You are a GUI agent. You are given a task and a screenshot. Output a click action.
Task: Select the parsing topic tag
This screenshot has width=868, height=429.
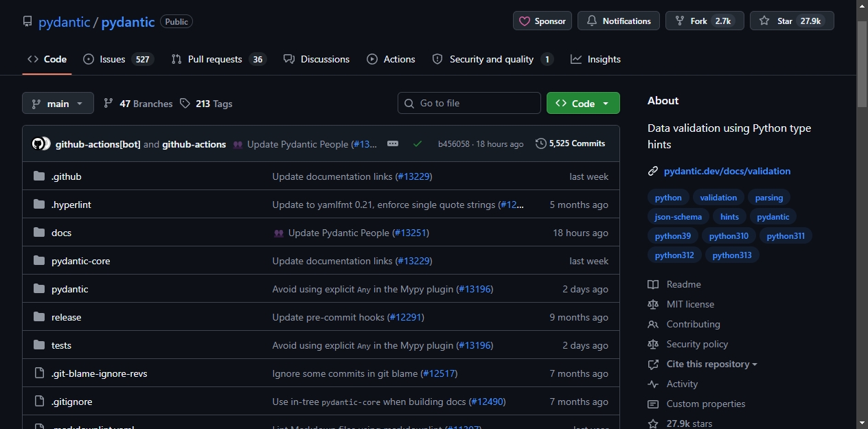769,198
